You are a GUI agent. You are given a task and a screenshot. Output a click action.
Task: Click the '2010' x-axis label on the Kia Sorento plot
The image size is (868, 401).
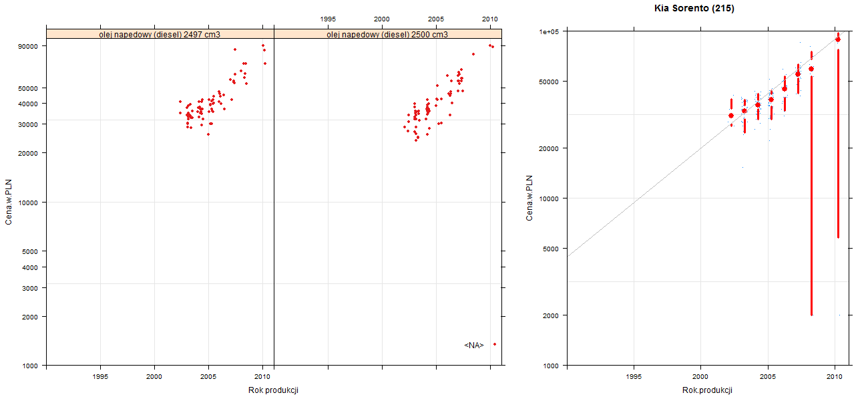[x=835, y=377]
